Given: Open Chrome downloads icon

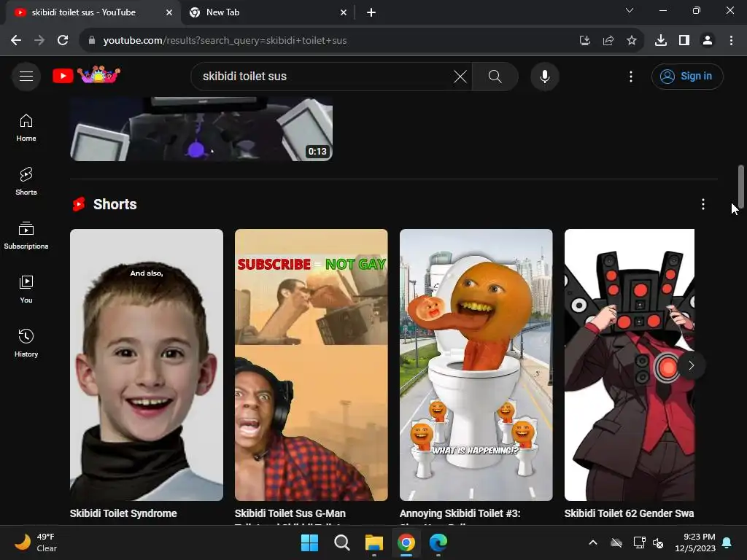Looking at the screenshot, I should 661,41.
